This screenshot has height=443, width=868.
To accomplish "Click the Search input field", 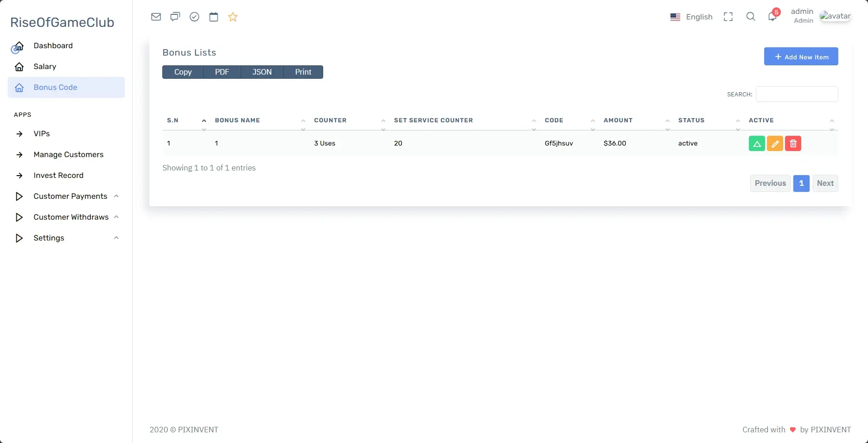I will 797,94.
